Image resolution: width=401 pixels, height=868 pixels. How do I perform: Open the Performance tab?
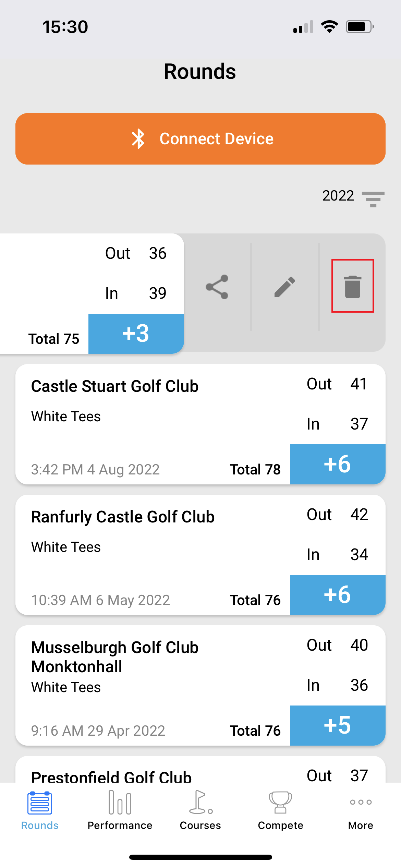(120, 810)
